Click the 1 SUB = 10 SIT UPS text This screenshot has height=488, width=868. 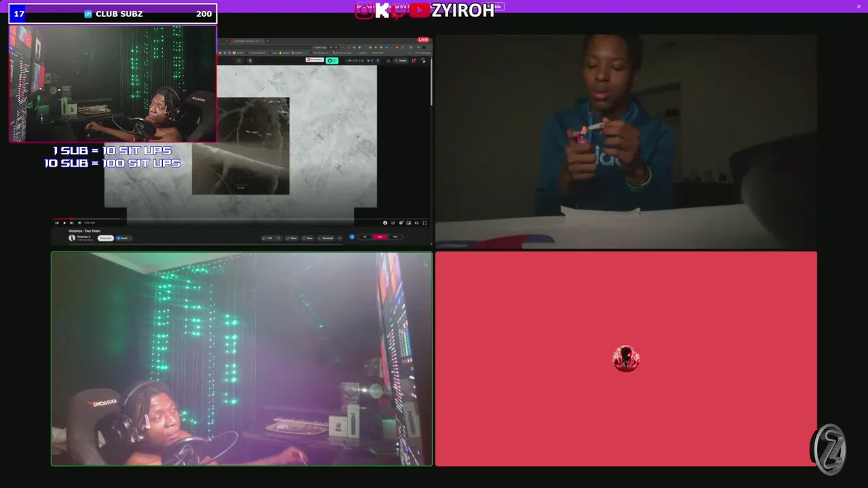click(x=113, y=150)
